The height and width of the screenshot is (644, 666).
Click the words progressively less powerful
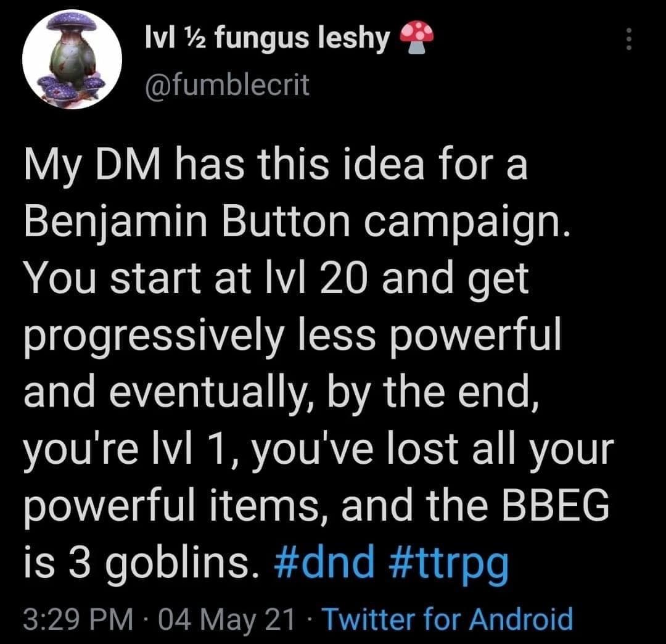click(292, 336)
